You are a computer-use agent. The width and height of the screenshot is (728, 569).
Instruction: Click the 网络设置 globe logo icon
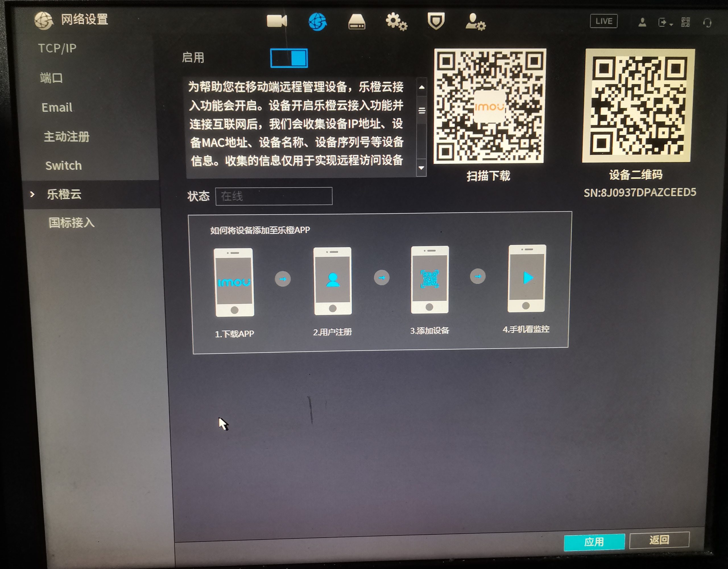click(x=44, y=20)
